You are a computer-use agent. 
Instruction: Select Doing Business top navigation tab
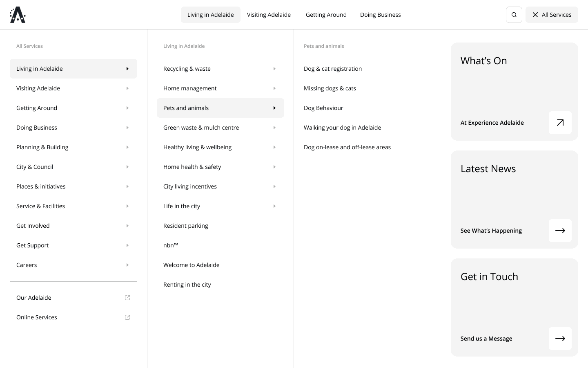pyautogui.click(x=381, y=15)
